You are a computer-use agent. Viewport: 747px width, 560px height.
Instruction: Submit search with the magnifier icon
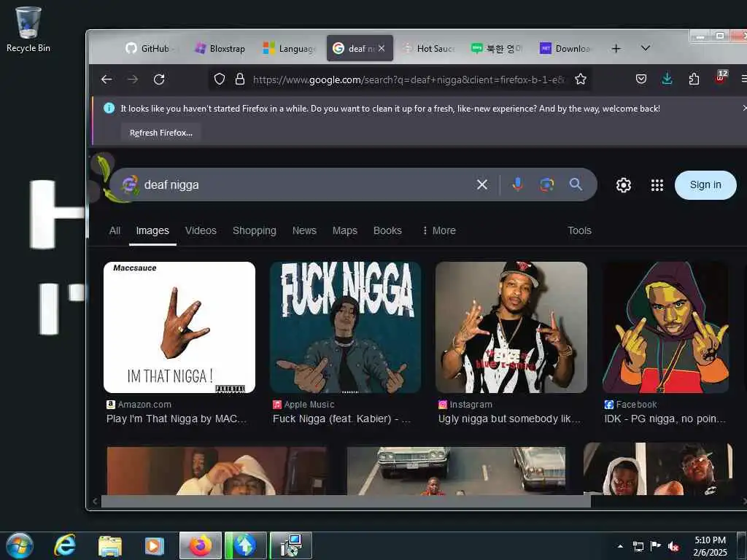[x=576, y=184]
